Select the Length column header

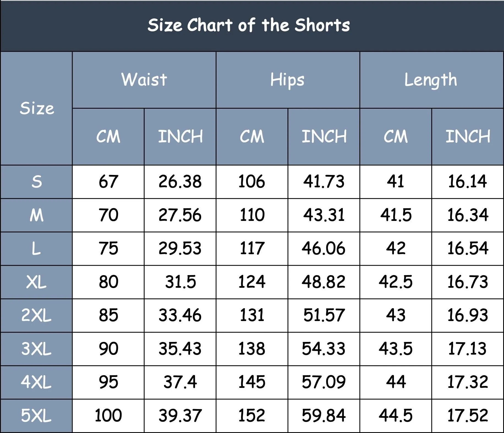click(431, 80)
